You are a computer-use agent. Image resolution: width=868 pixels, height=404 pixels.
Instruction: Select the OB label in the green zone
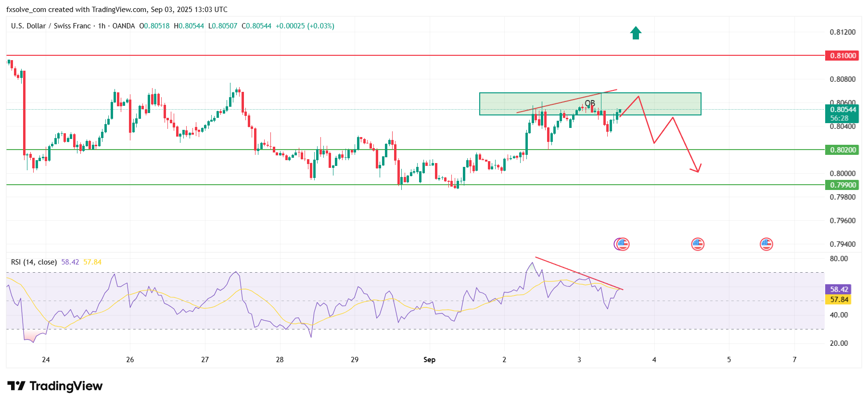click(590, 103)
